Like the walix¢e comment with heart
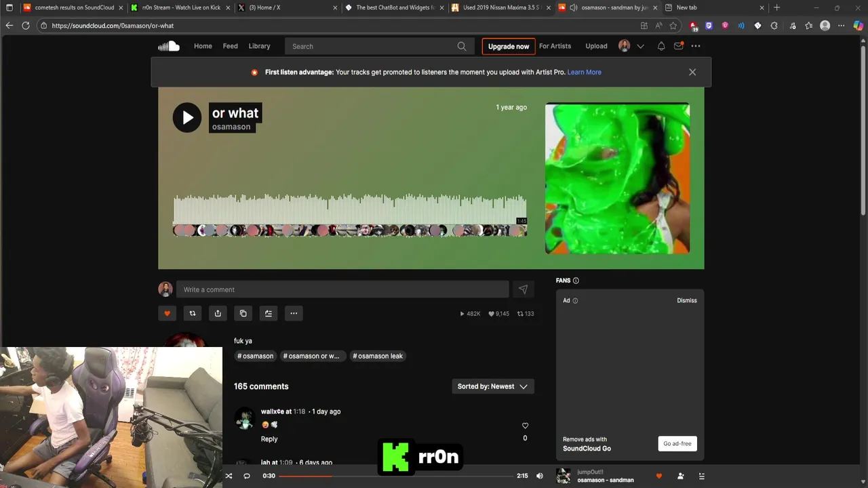 point(525,426)
